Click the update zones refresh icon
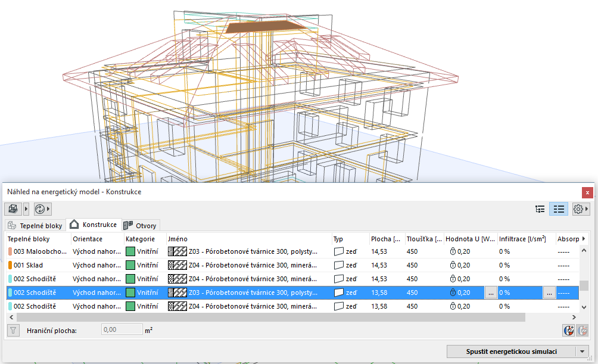The image size is (598, 364). click(40, 209)
